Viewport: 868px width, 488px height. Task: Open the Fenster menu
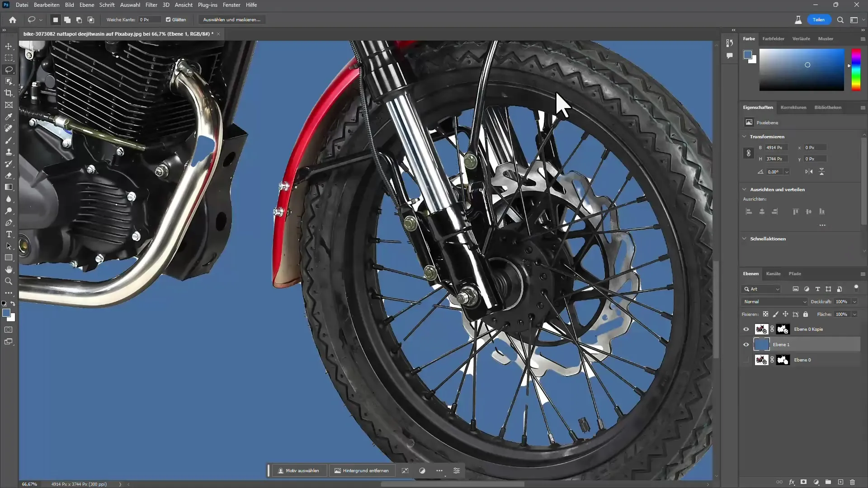[231, 5]
